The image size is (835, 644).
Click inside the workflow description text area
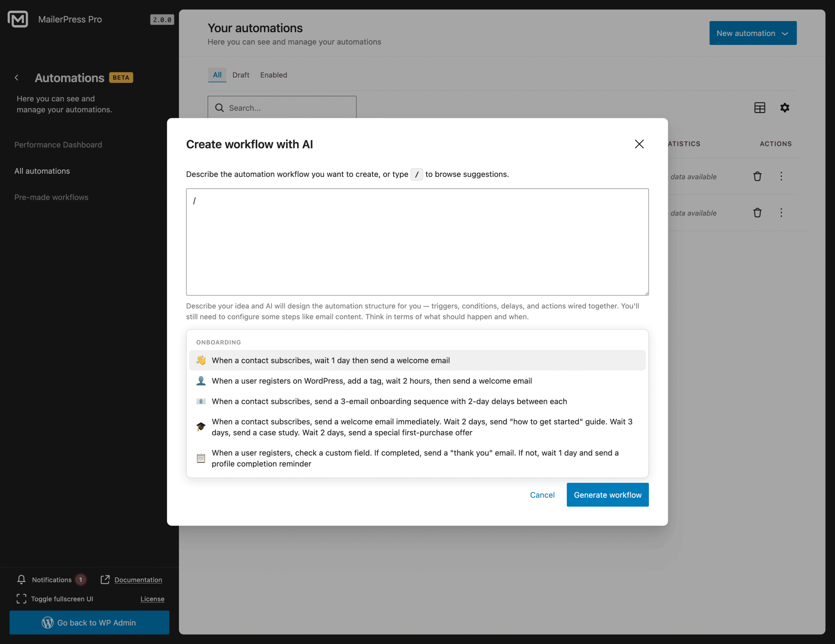417,241
